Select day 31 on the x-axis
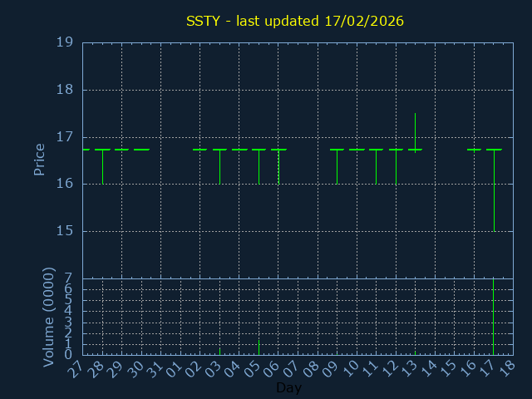The width and height of the screenshot is (532, 399). coord(154,368)
